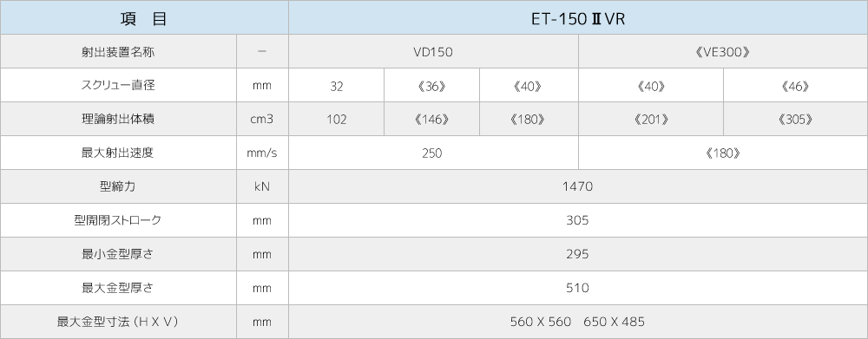Select the 250 max injection speed
This screenshot has width=868, height=339.
pyautogui.click(x=433, y=153)
